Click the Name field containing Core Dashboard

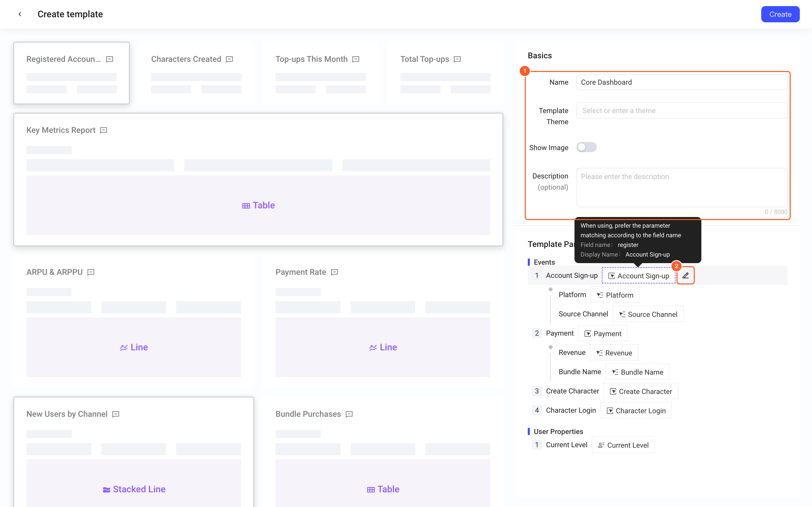pos(682,82)
